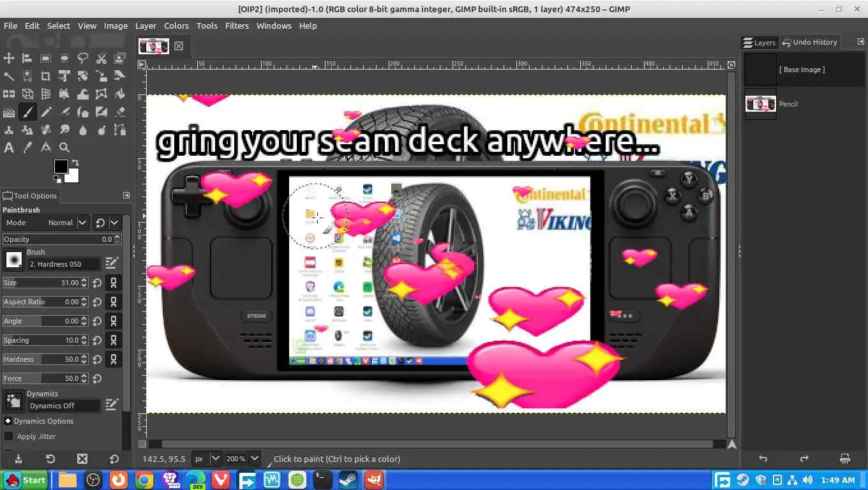
Task: Click the Steam icon in the taskbar
Action: [348, 480]
